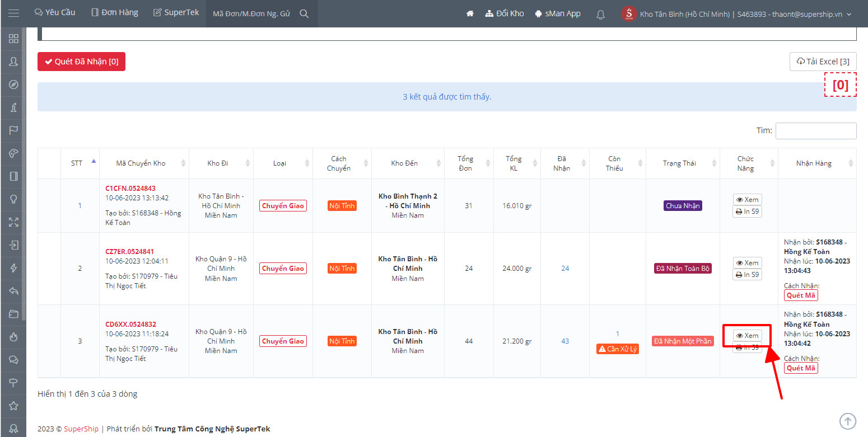Open the folder icon in sidebar
The image size is (868, 437).
[x=13, y=314]
